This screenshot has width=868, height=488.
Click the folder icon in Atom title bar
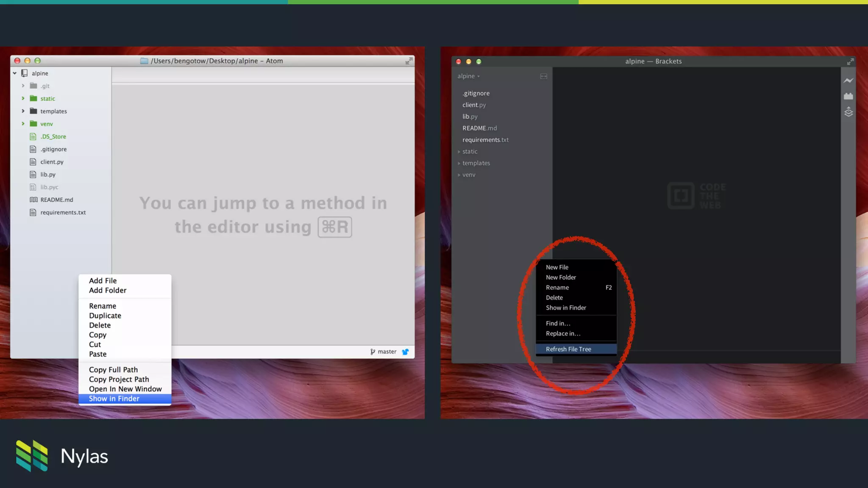coord(144,61)
